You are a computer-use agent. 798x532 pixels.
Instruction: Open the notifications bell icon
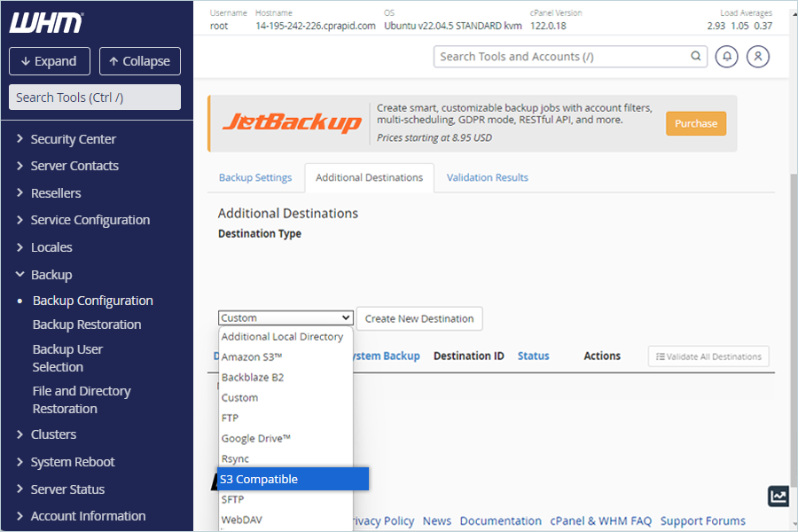click(x=727, y=57)
